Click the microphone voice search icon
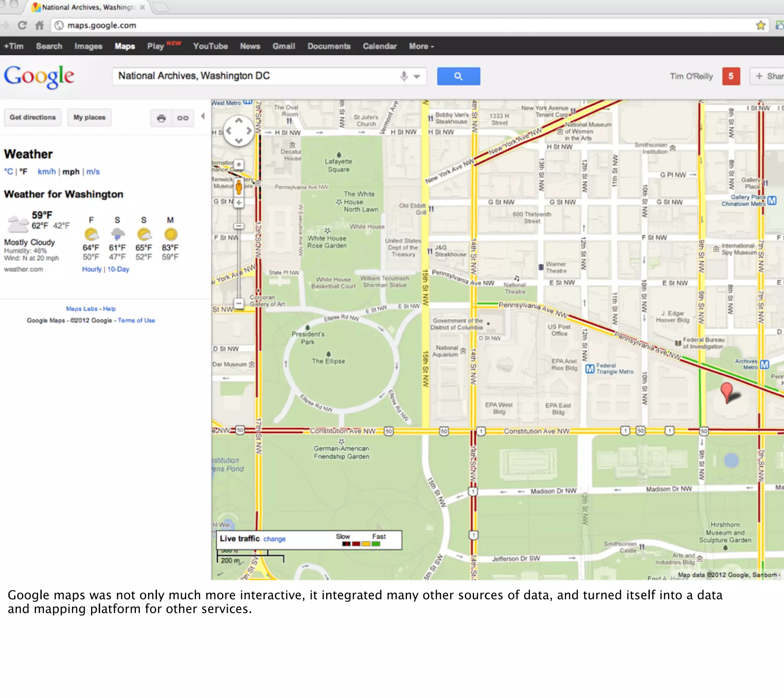The image size is (784, 698). (403, 76)
